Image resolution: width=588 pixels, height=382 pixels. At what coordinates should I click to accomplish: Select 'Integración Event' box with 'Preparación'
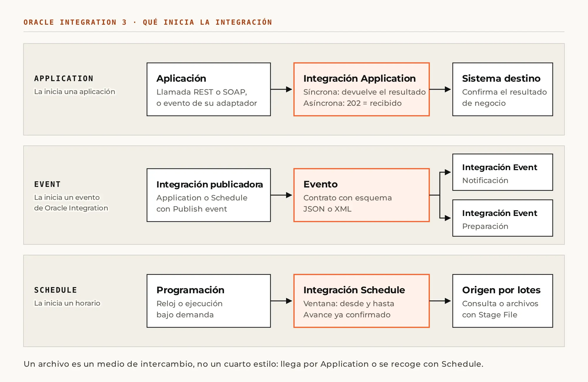point(502,218)
